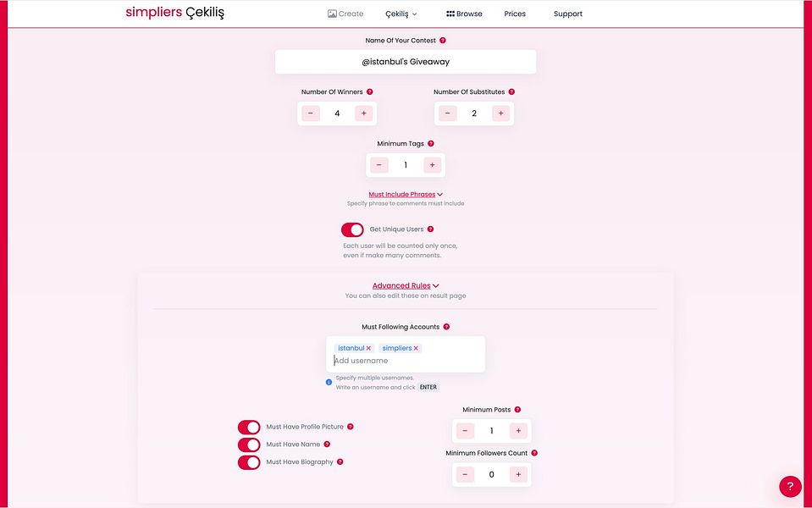812x508 pixels.
Task: Toggle Must Have Profile Picture switch
Action: click(249, 428)
